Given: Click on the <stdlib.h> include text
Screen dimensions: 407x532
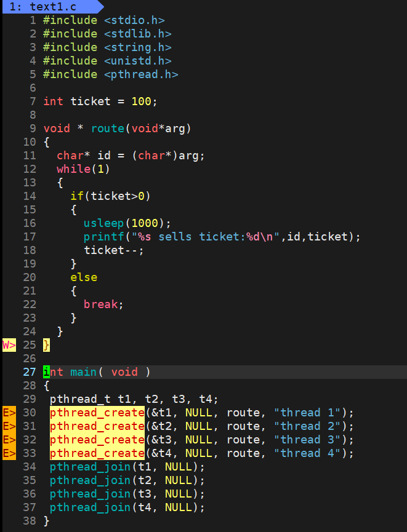Looking at the screenshot, I should pyautogui.click(x=137, y=34).
